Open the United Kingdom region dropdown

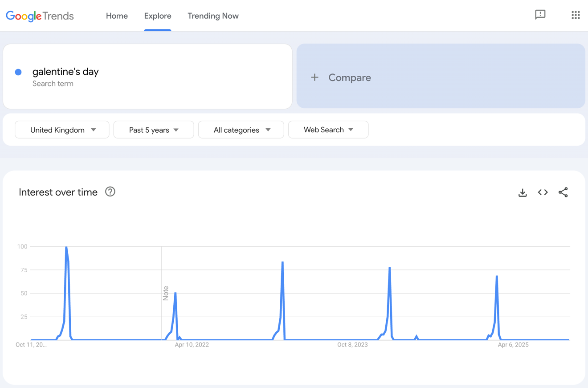pos(61,130)
